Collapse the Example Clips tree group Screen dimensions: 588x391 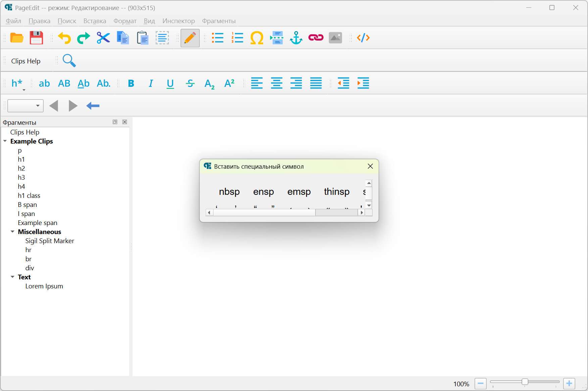coord(5,141)
